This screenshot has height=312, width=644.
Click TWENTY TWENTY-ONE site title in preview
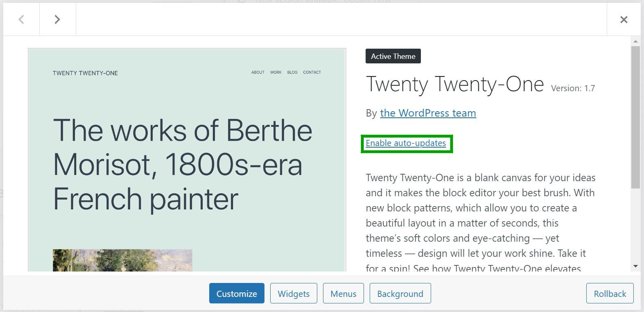pos(85,73)
